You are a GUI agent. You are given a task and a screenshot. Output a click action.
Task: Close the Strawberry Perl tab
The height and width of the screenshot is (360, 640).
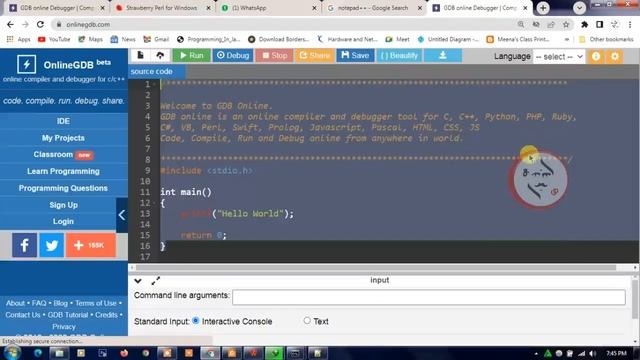click(208, 8)
